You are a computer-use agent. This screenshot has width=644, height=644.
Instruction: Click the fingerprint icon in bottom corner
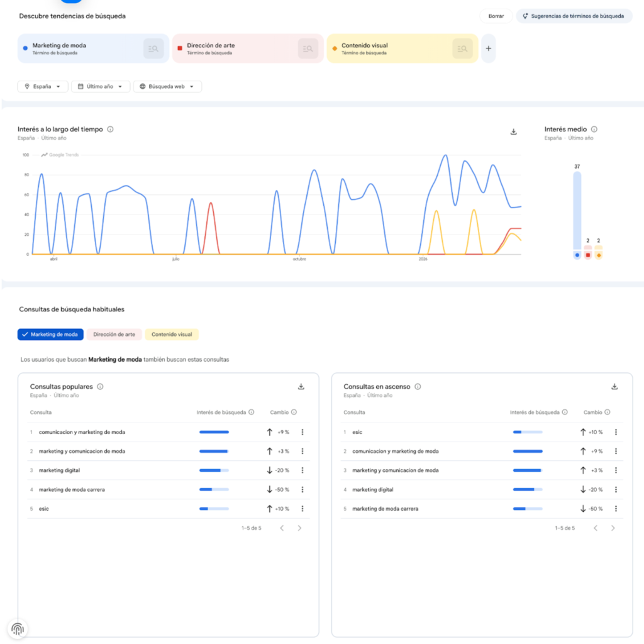coord(18,629)
